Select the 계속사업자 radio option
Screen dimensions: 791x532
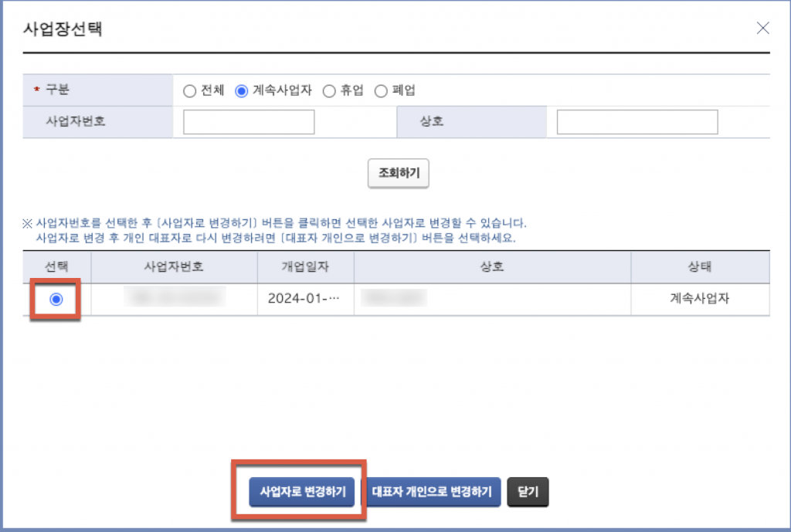(x=242, y=91)
